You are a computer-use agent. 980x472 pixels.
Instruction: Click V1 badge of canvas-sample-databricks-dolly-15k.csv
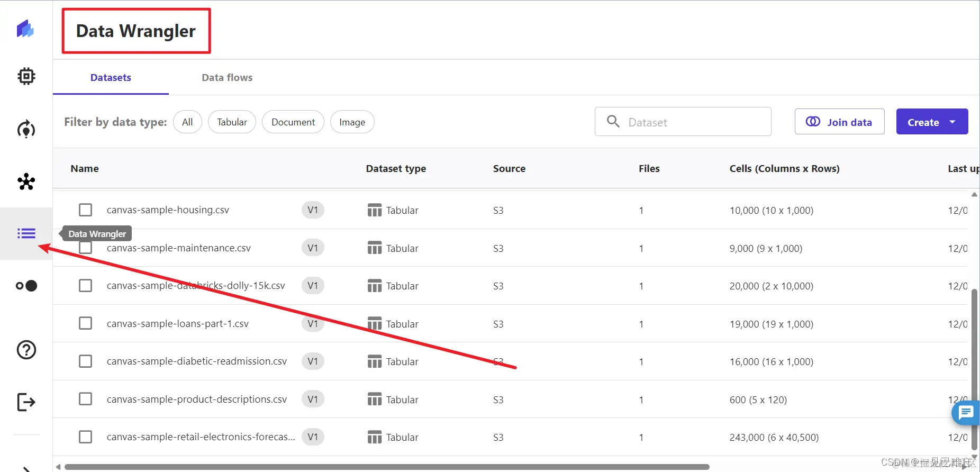(x=313, y=286)
